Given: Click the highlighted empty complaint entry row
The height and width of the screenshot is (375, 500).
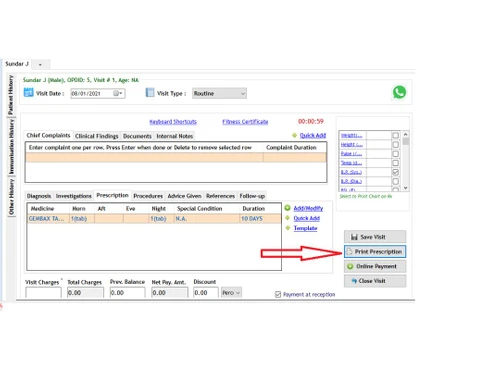Looking at the screenshot, I should click(176, 157).
